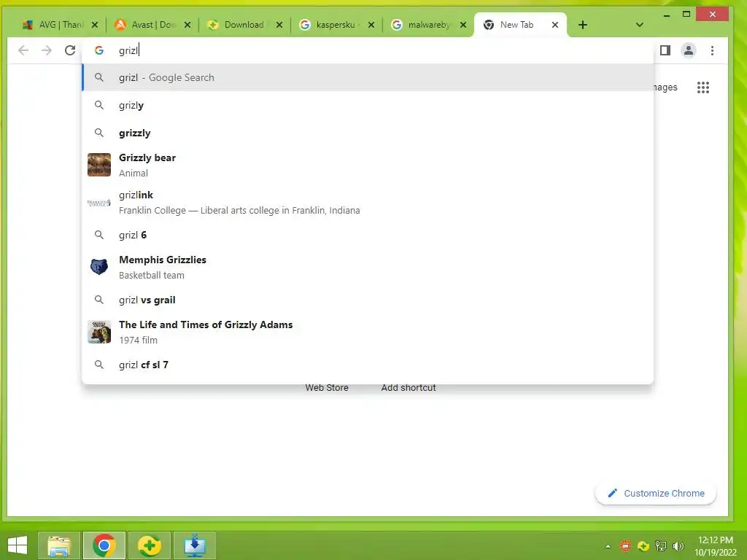The image size is (747, 560).
Task: Reload the page with refresh icon
Action: pyautogui.click(x=70, y=50)
